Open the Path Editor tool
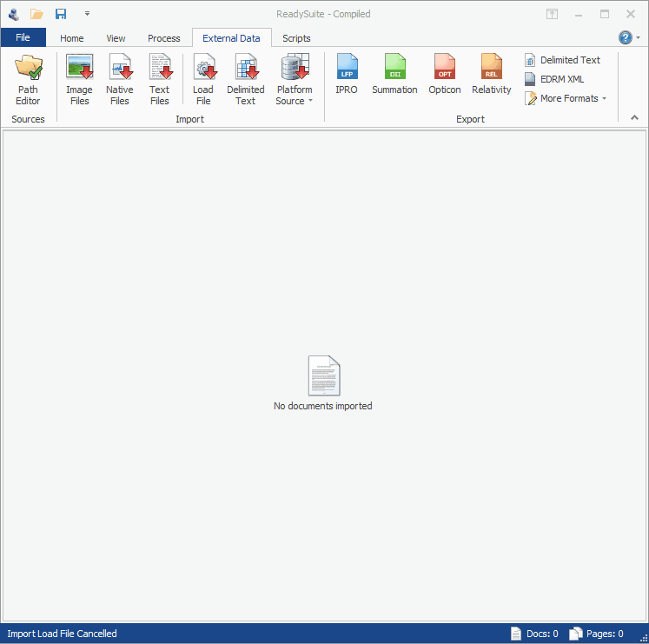The height and width of the screenshot is (644, 649). point(28,79)
